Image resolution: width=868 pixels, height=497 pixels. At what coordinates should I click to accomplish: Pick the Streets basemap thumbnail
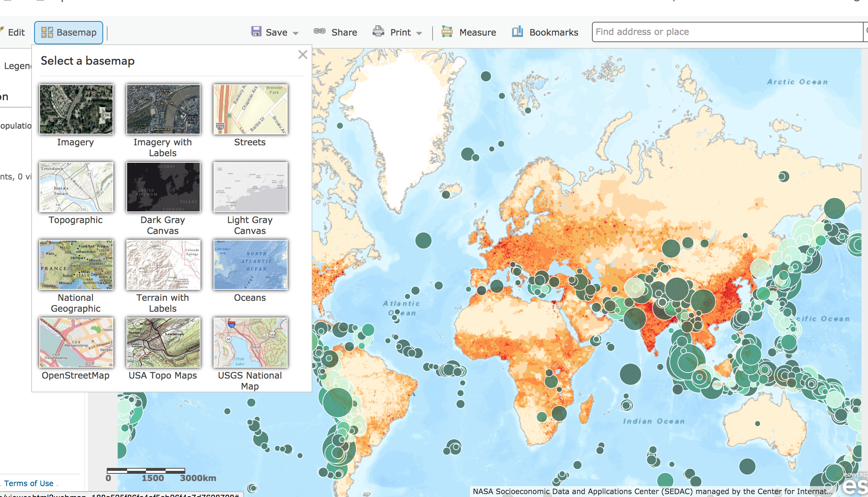250,109
